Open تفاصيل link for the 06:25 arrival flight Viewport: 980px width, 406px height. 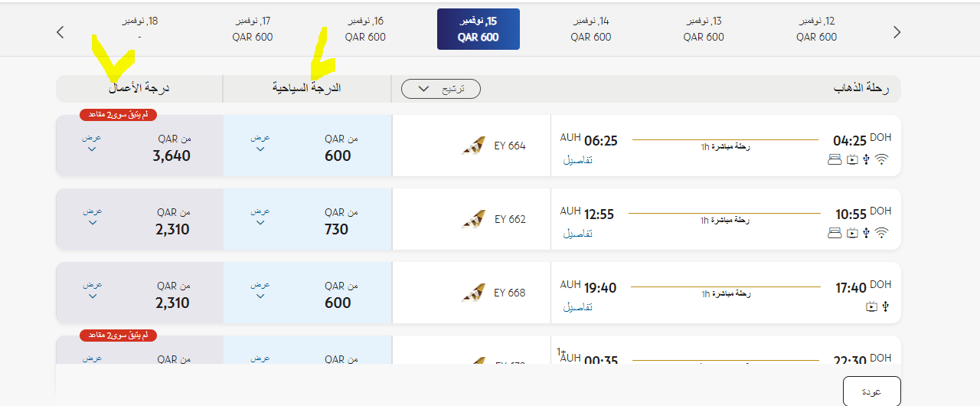(578, 159)
